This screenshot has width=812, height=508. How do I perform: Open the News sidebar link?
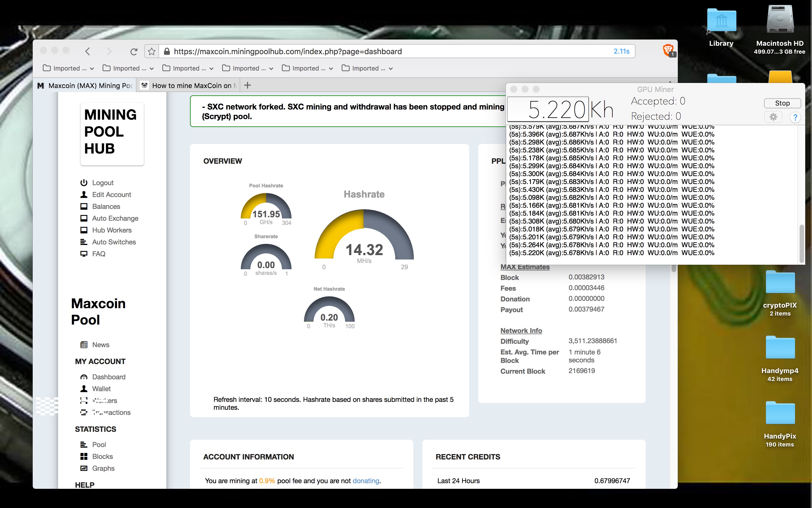[x=101, y=345]
